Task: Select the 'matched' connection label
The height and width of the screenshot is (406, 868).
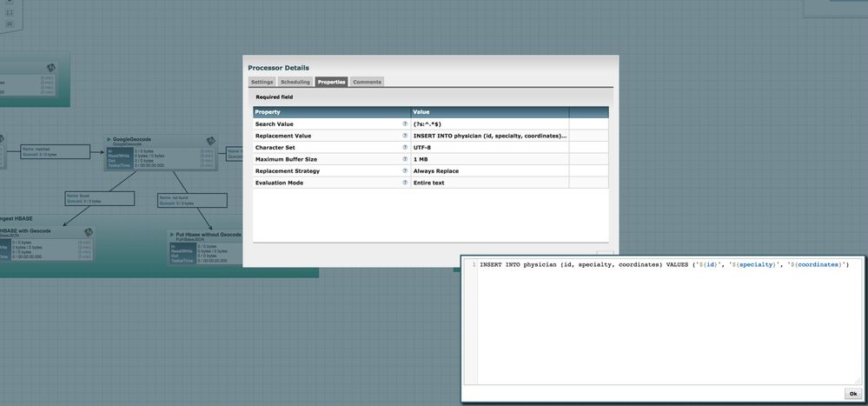Action: click(x=56, y=152)
